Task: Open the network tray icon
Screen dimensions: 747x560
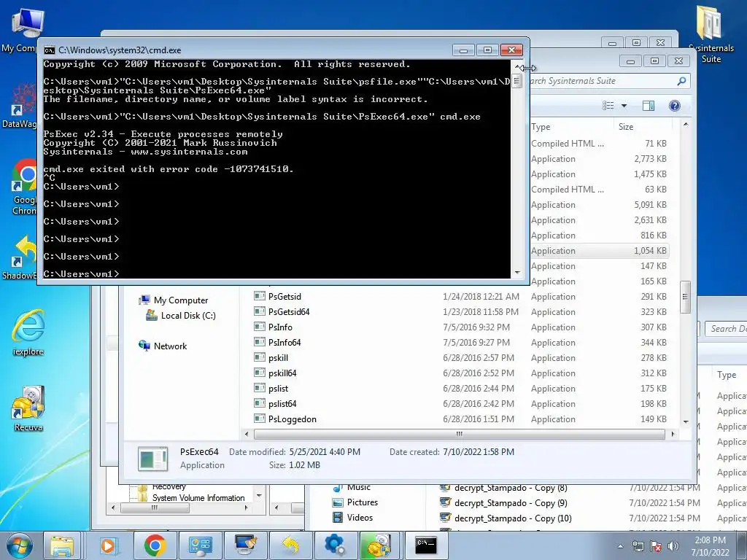Action: [x=638, y=546]
